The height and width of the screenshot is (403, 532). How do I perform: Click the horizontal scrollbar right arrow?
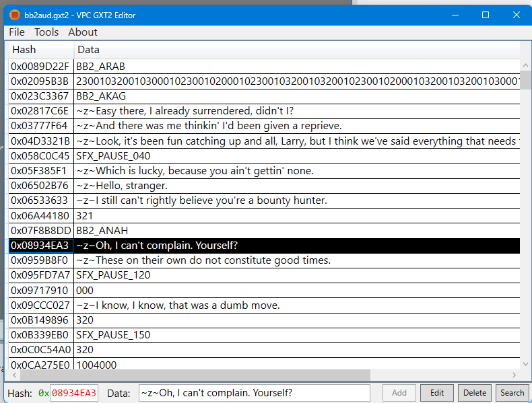pyautogui.click(x=514, y=375)
